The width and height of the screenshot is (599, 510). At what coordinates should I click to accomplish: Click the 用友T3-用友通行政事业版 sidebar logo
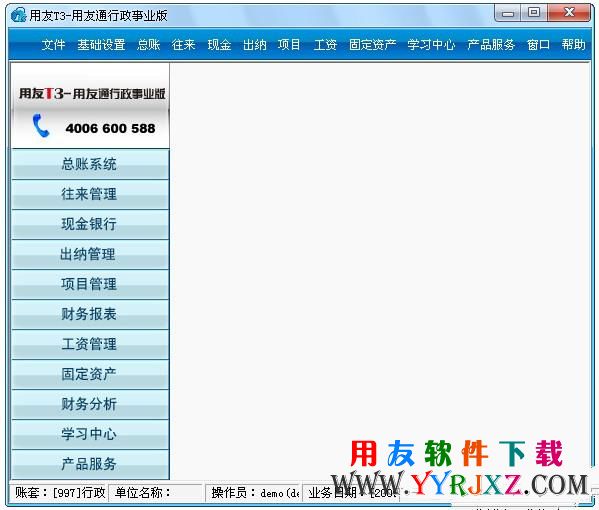click(92, 94)
